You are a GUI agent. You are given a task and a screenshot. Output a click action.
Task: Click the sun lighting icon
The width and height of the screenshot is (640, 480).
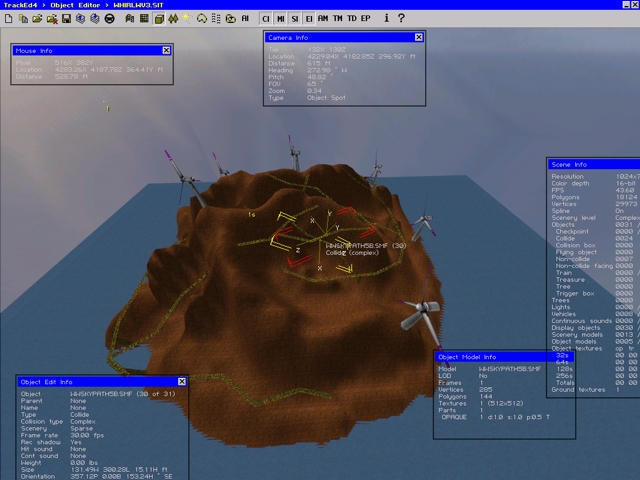[187, 19]
